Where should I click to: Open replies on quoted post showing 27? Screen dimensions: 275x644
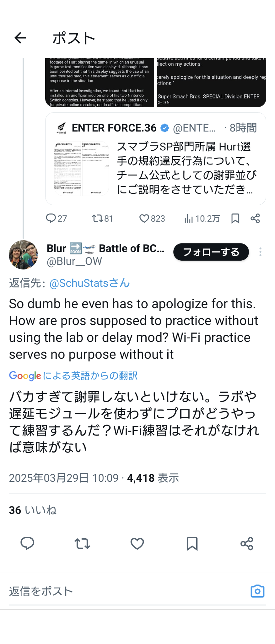click(56, 219)
